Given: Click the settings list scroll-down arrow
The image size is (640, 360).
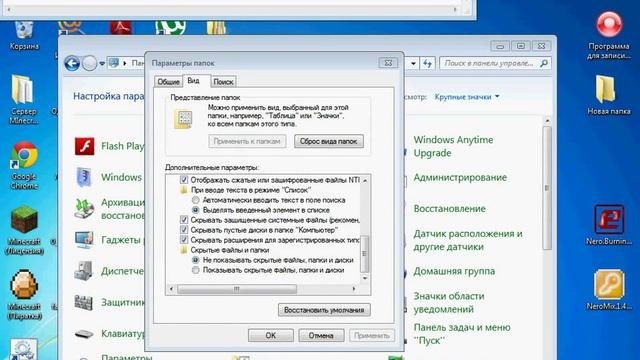Looking at the screenshot, I should click(x=365, y=278).
